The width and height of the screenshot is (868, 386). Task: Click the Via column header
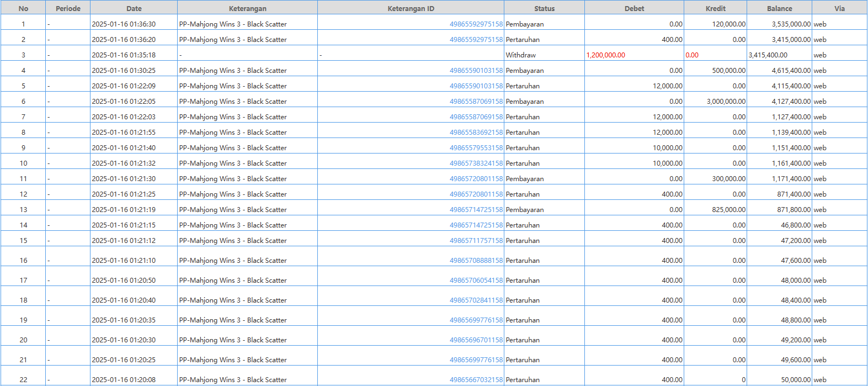point(839,8)
